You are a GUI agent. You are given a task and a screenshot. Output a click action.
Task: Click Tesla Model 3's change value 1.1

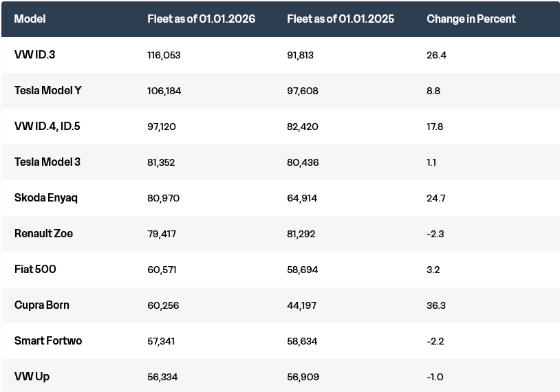(x=431, y=162)
